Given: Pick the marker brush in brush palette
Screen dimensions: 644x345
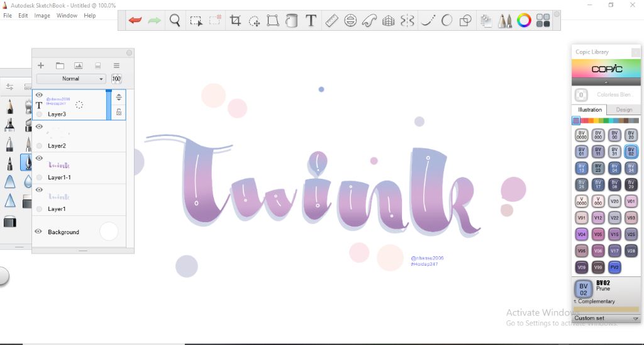Looking at the screenshot, I should click(x=9, y=125).
